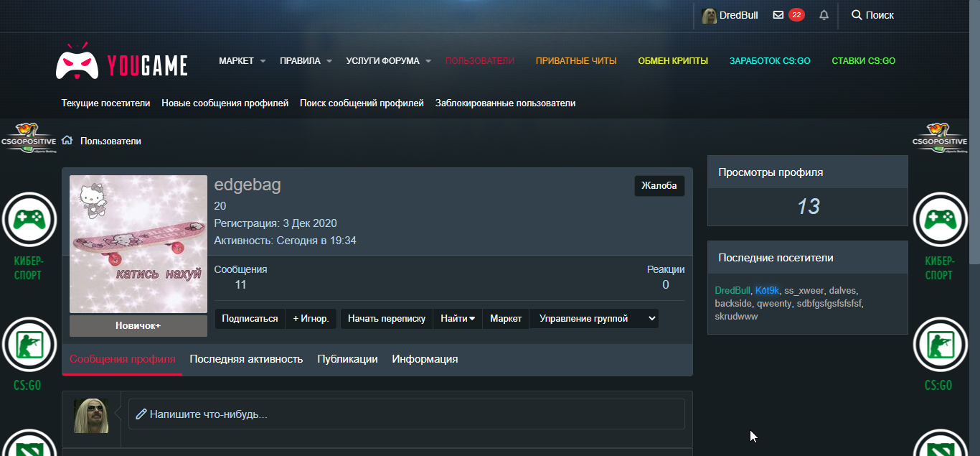Image resolution: width=980 pixels, height=456 pixels.
Task: Click the Жалоба report button
Action: pyautogui.click(x=659, y=186)
